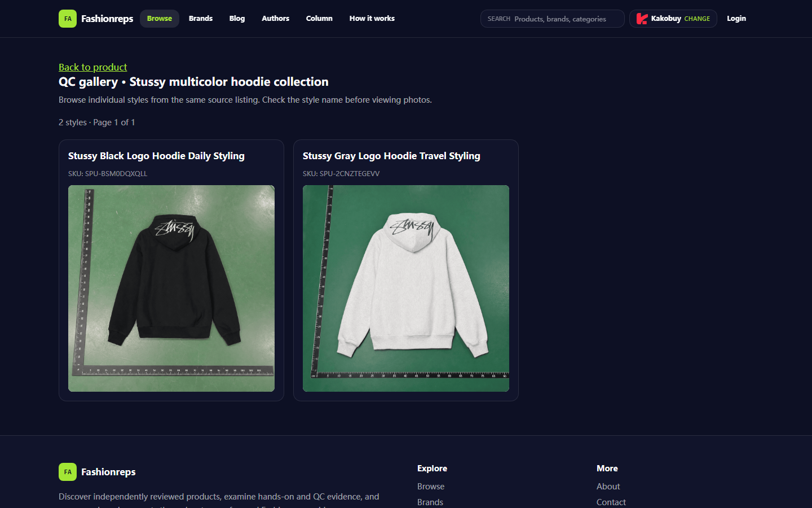Click the Fashionreps footer brand name

(x=108, y=472)
